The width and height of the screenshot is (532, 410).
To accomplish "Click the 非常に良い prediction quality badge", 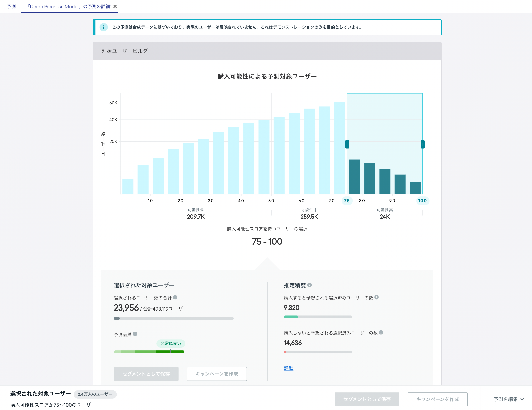I will [171, 343].
